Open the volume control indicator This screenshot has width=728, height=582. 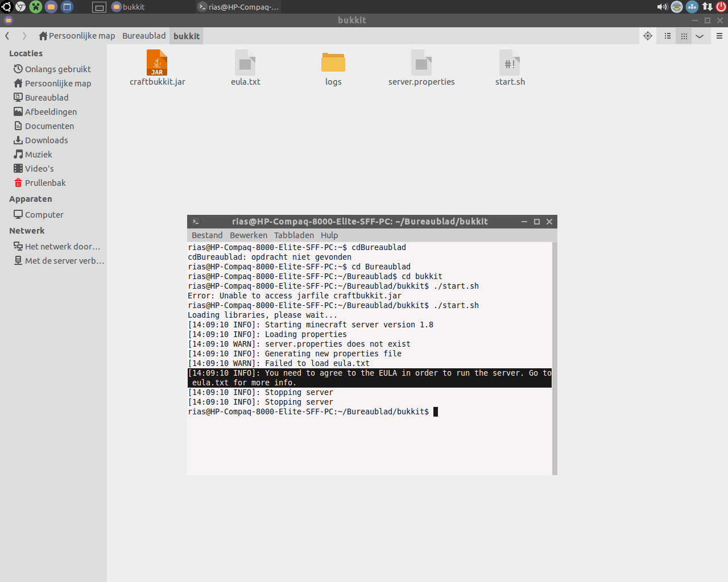tap(662, 7)
